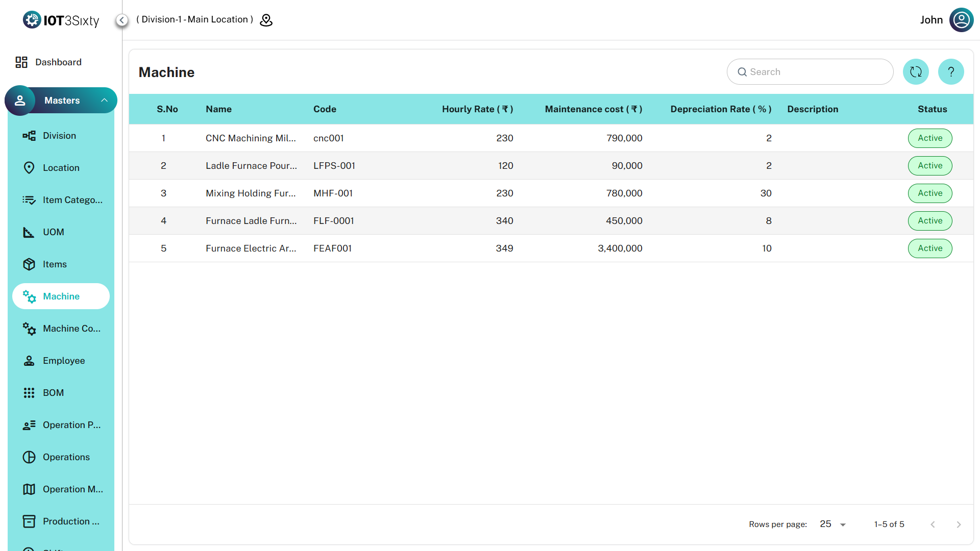
Task: Open the Dashboard grid icon
Action: [x=21, y=62]
